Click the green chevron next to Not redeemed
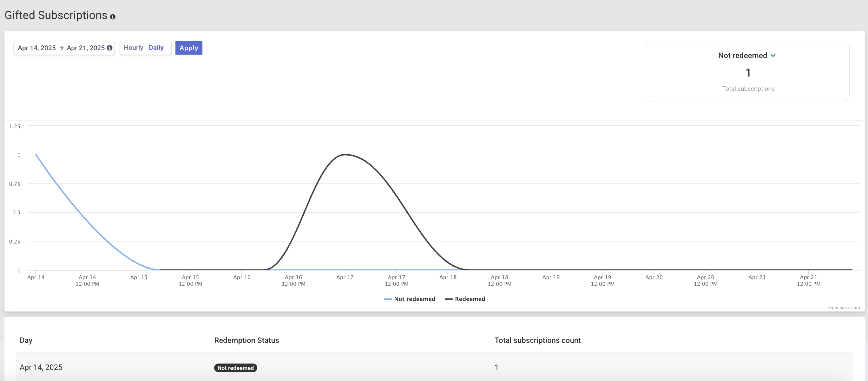 773,56
